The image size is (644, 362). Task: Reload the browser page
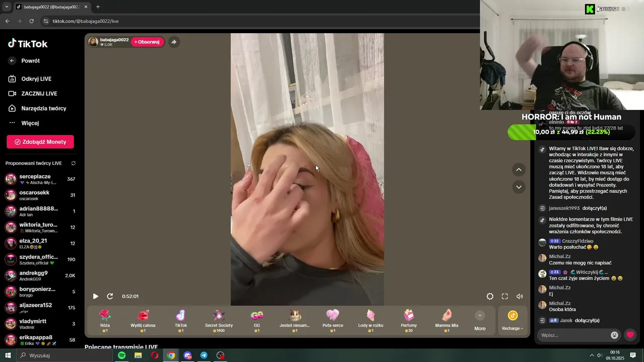click(31, 21)
